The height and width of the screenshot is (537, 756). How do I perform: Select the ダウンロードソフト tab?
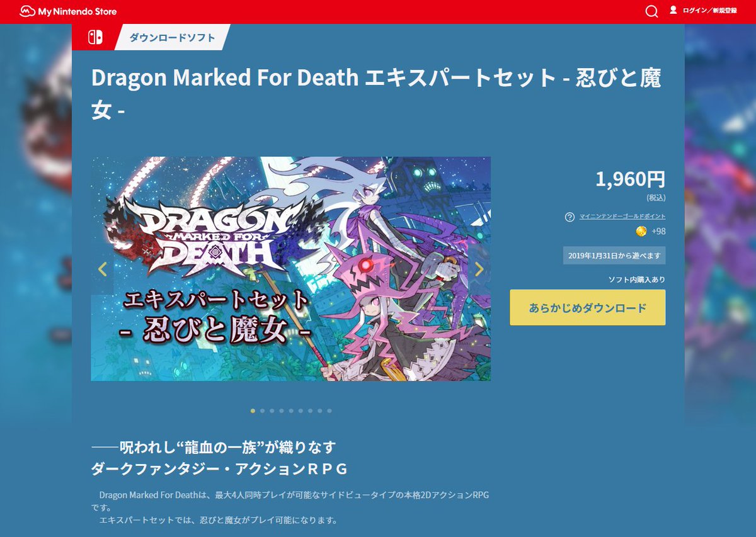[x=172, y=37]
